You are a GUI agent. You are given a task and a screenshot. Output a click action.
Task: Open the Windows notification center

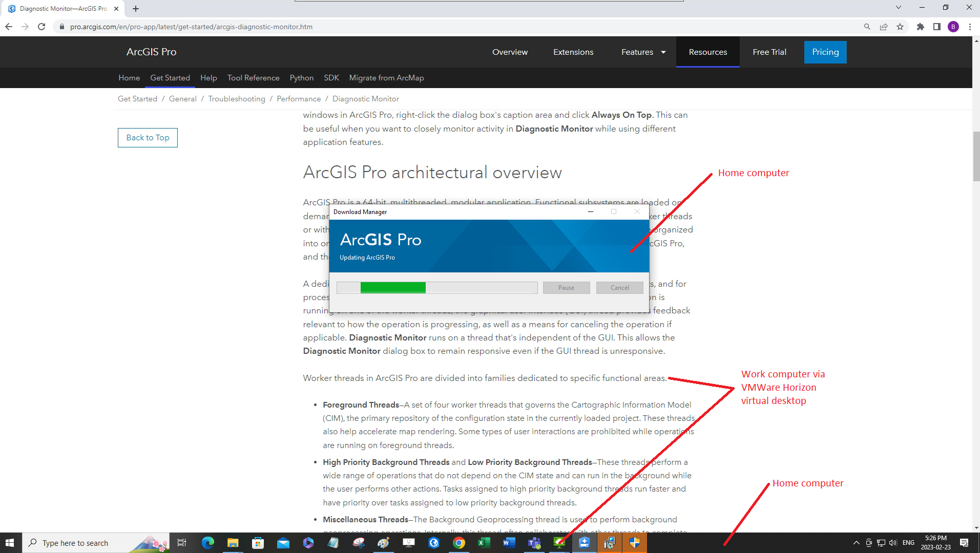pyautogui.click(x=964, y=543)
